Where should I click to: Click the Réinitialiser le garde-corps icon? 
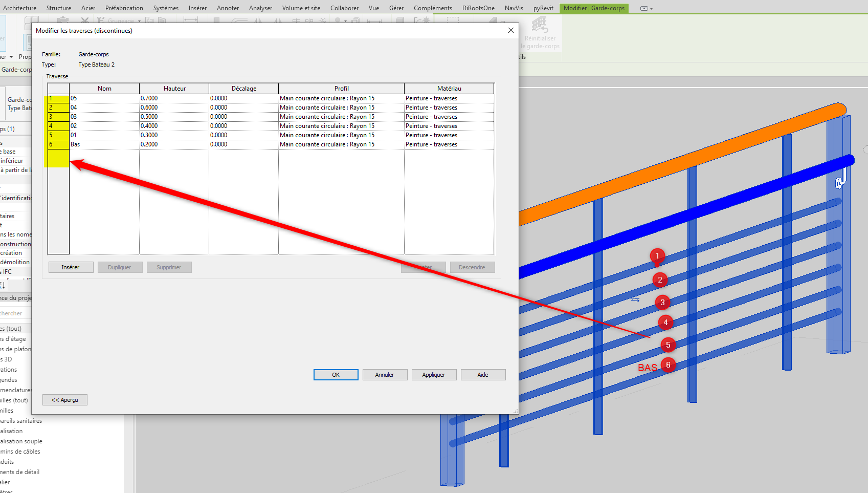(x=539, y=25)
